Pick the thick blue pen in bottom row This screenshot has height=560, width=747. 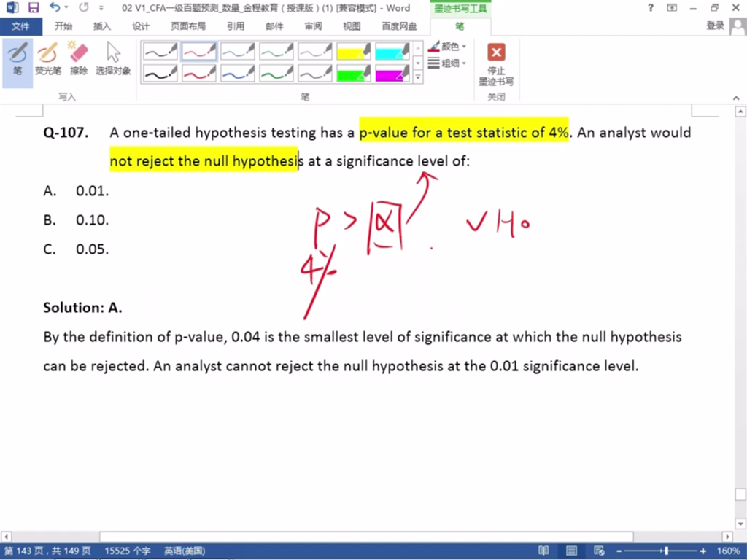click(237, 73)
